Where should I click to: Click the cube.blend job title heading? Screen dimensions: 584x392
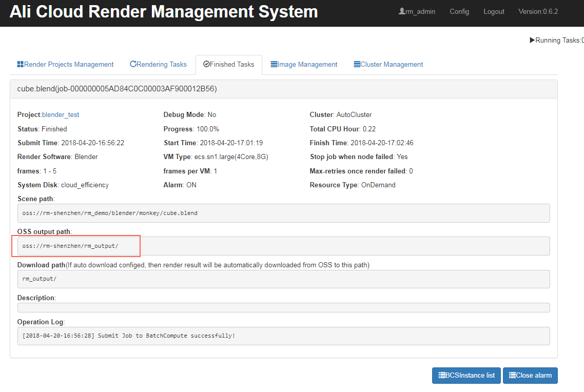pos(117,89)
